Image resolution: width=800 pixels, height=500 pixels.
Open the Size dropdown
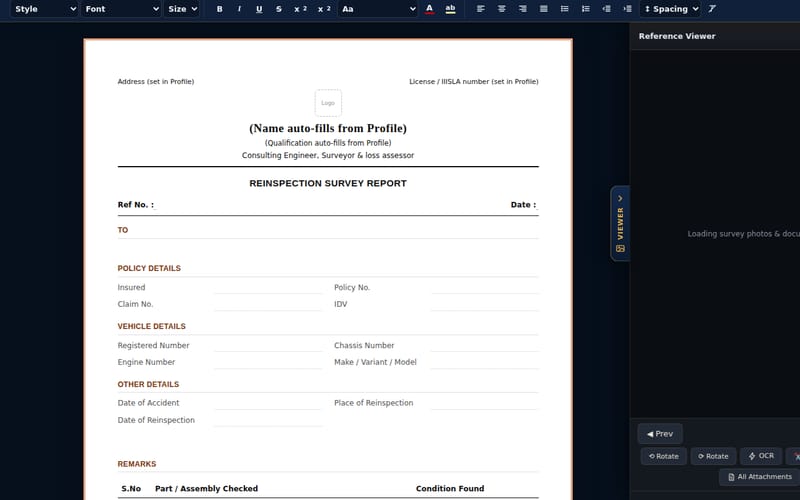(182, 9)
